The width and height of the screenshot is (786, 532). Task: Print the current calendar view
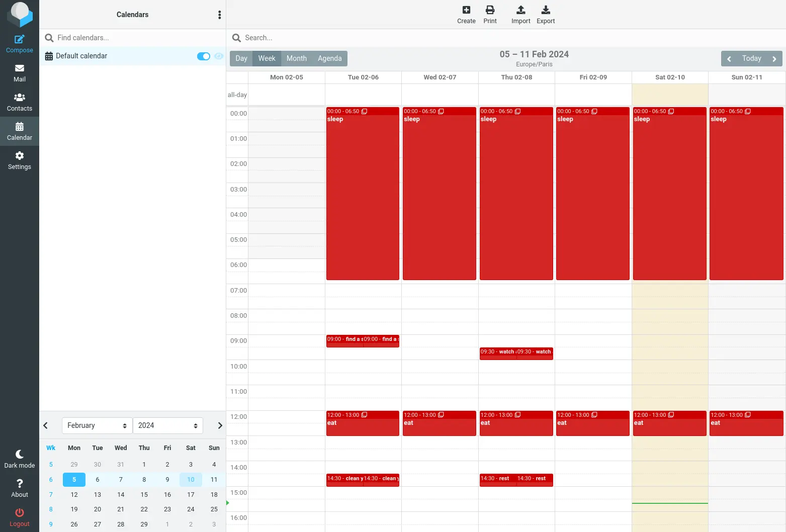click(490, 14)
